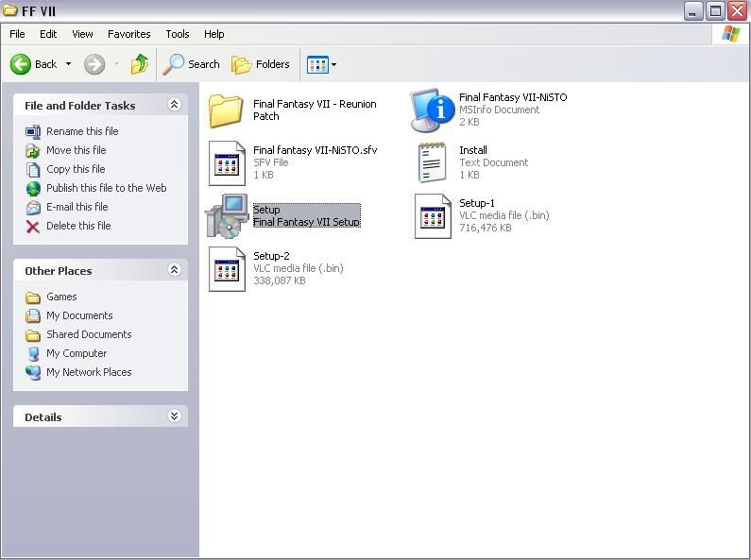The image size is (751, 560).
Task: Click Rename this file link
Action: pyautogui.click(x=82, y=131)
